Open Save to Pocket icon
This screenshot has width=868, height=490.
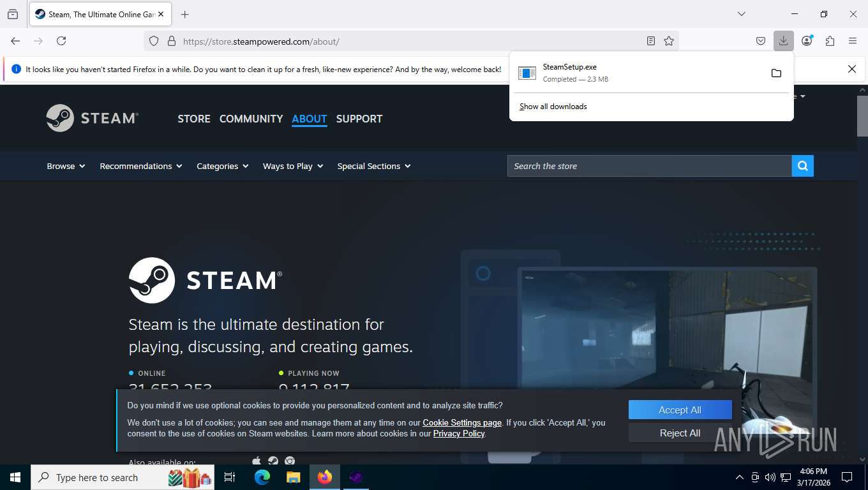tap(761, 41)
